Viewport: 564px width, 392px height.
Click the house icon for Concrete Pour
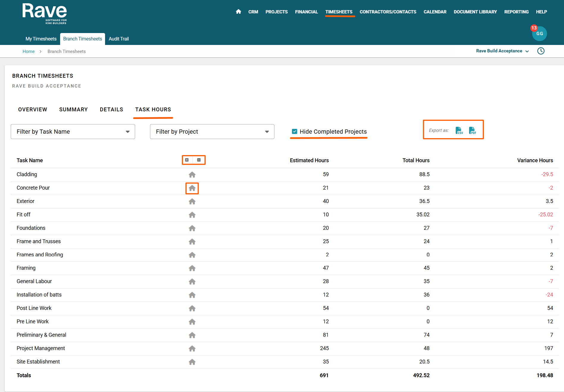click(x=192, y=188)
